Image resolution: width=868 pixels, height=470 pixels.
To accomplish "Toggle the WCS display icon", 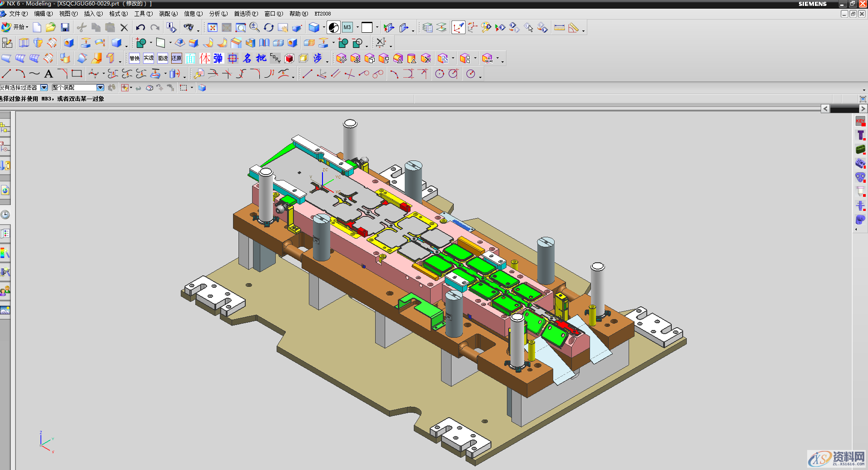I will [x=458, y=28].
